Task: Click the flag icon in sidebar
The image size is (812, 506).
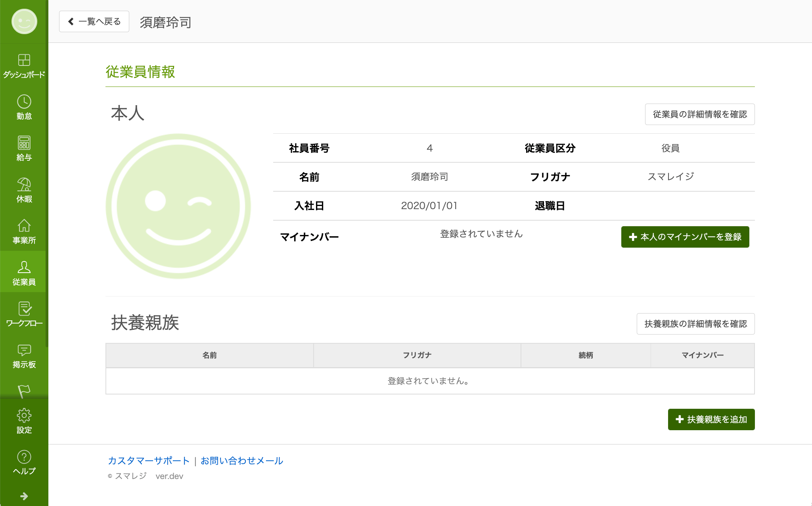Action: click(24, 391)
